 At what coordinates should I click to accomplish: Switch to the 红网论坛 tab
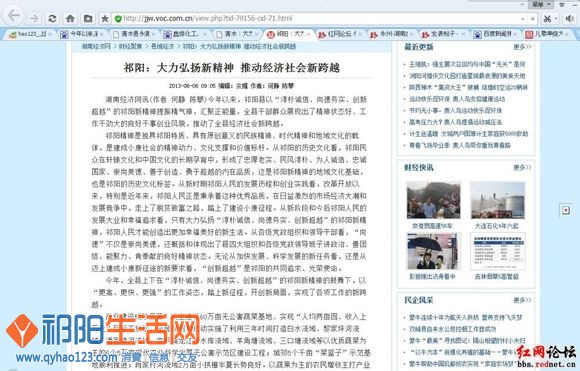[341, 34]
